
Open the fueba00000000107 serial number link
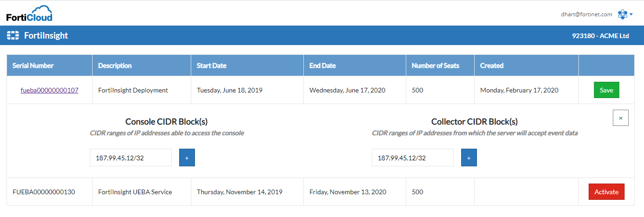point(49,90)
